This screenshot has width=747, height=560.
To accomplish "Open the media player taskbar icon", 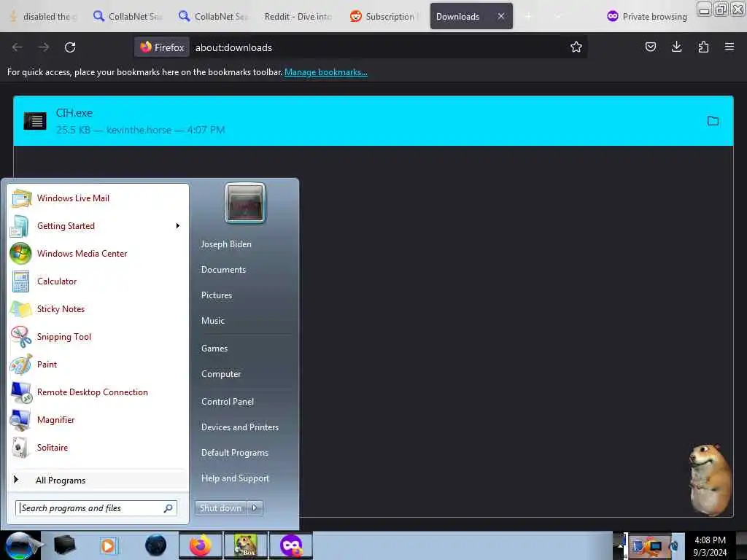I will tap(108, 545).
